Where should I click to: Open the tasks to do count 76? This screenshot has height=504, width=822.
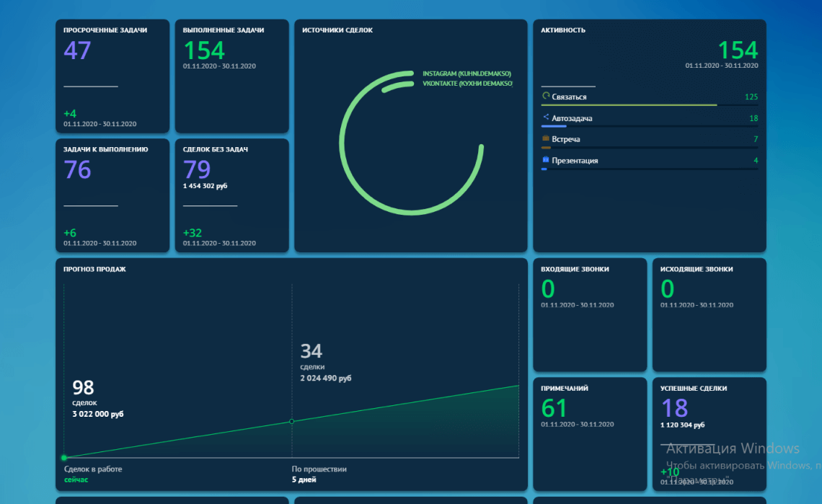(78, 170)
